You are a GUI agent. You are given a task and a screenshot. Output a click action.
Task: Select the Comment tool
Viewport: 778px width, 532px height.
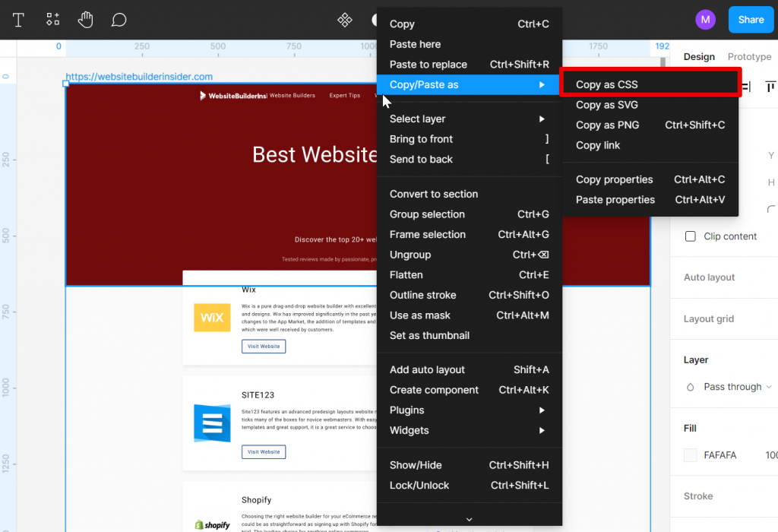[119, 19]
